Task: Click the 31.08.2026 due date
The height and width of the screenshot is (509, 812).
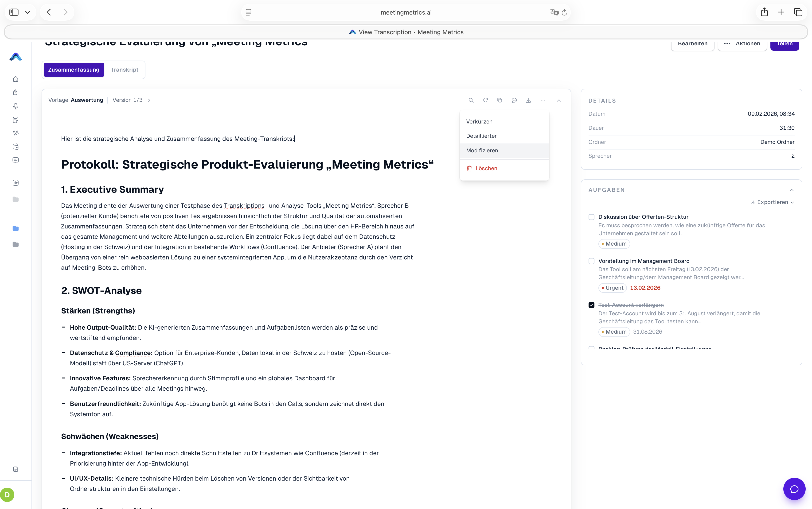Action: [647, 332]
